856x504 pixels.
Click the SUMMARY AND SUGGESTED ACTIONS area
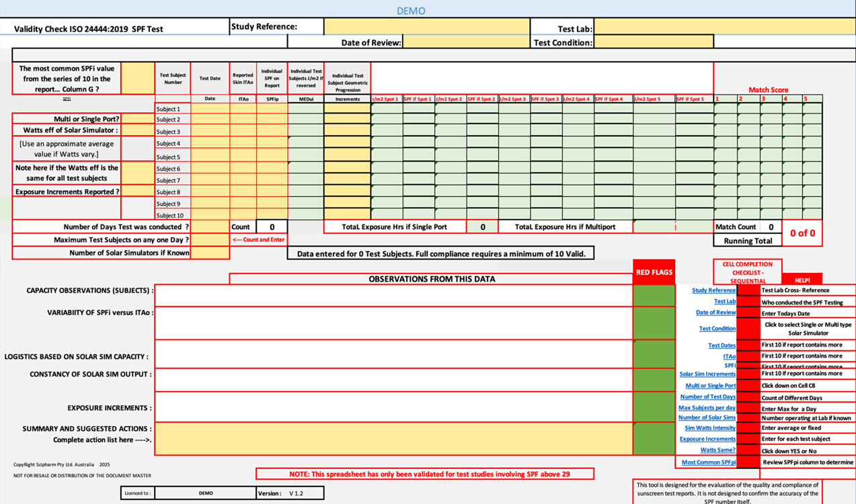pyautogui.click(x=397, y=437)
